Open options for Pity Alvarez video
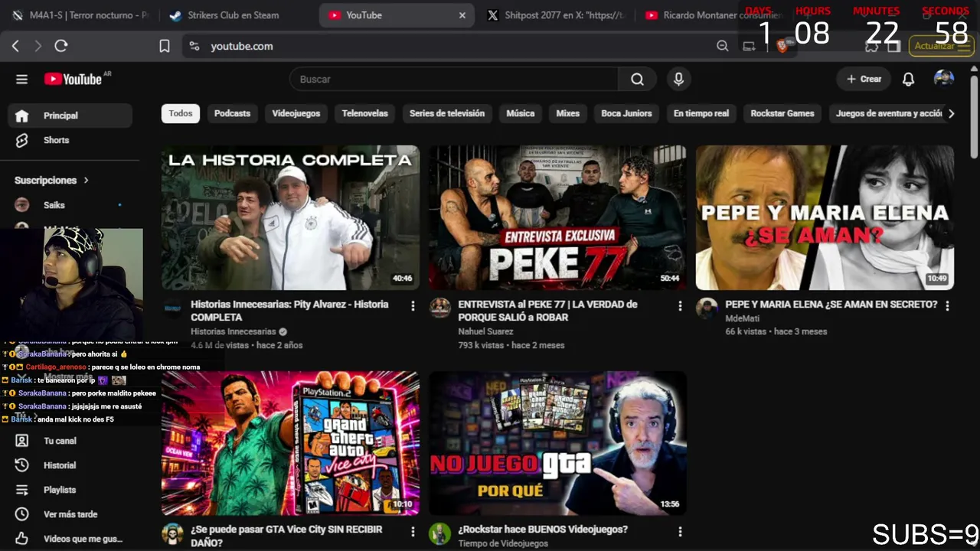This screenshot has width=980, height=551. pos(413,306)
